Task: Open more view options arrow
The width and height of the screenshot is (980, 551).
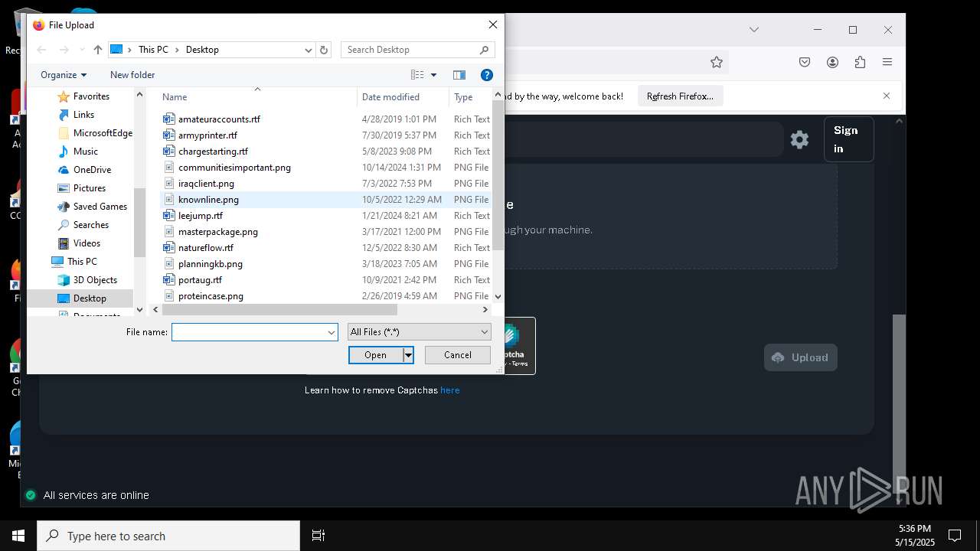Action: pyautogui.click(x=433, y=75)
